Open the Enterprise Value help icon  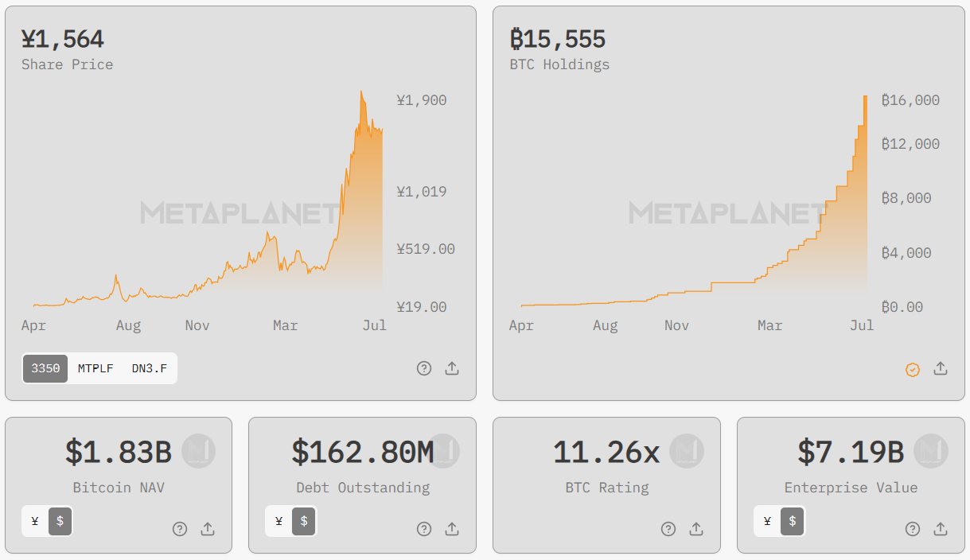912,528
